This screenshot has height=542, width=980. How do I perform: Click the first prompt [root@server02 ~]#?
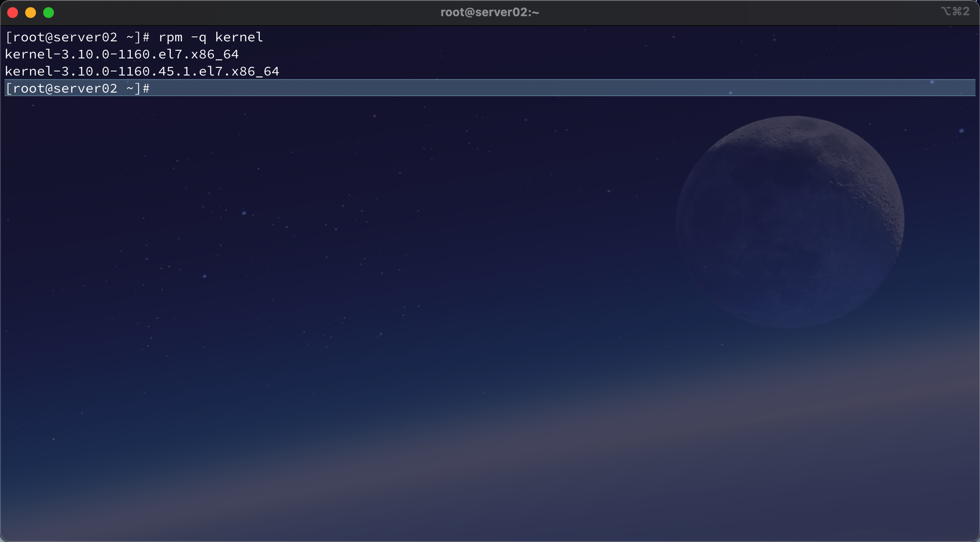(x=77, y=37)
